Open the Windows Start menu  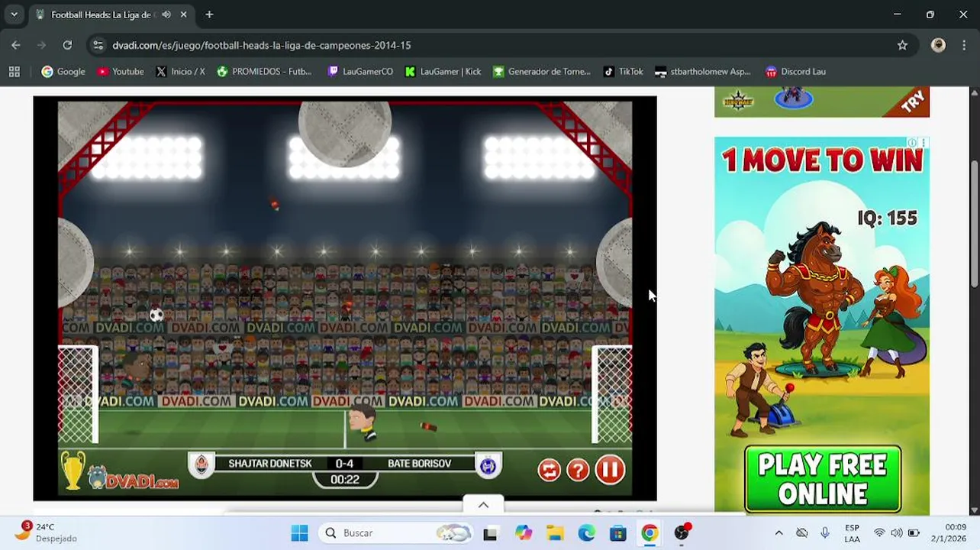(x=299, y=532)
